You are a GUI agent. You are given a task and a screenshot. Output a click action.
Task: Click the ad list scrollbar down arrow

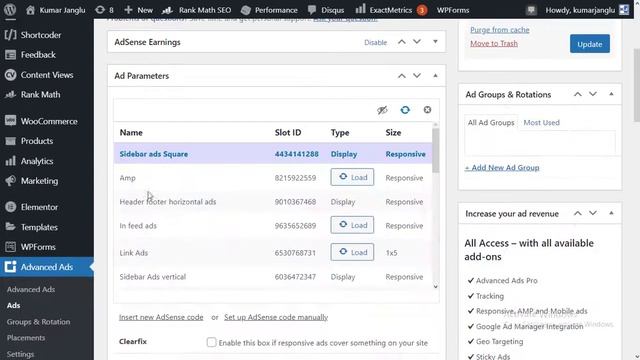coord(436,287)
